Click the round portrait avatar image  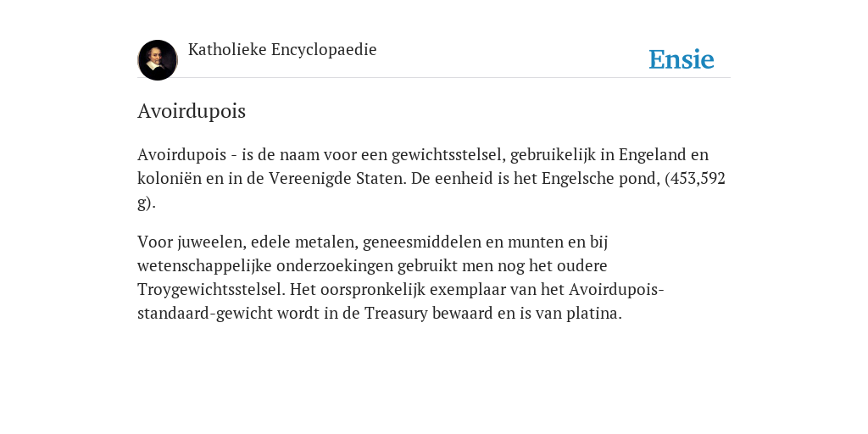pos(158,60)
